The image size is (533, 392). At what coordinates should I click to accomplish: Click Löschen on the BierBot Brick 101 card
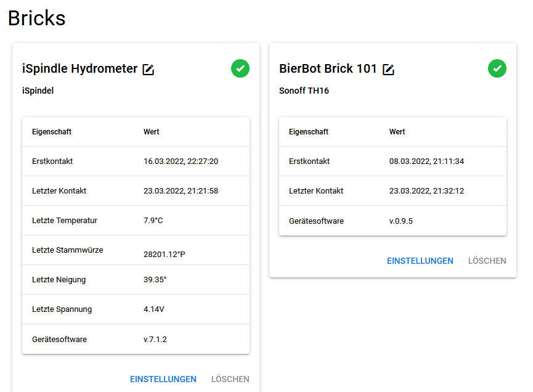[487, 261]
